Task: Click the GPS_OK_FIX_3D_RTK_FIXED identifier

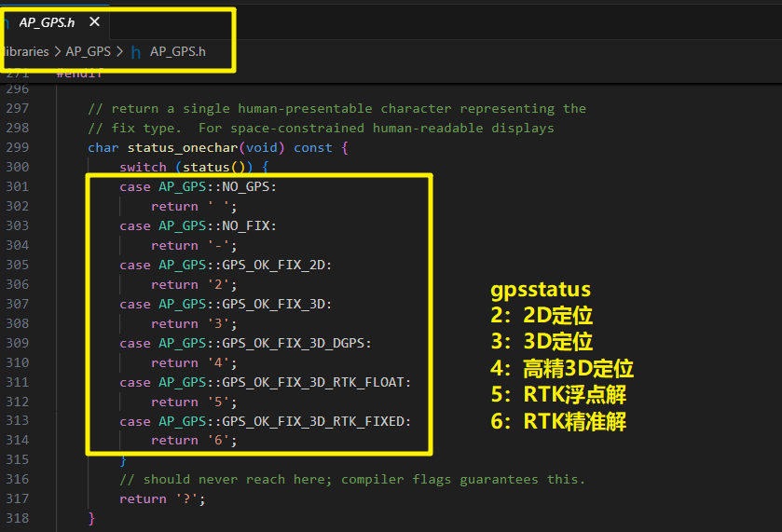Action: pos(316,421)
